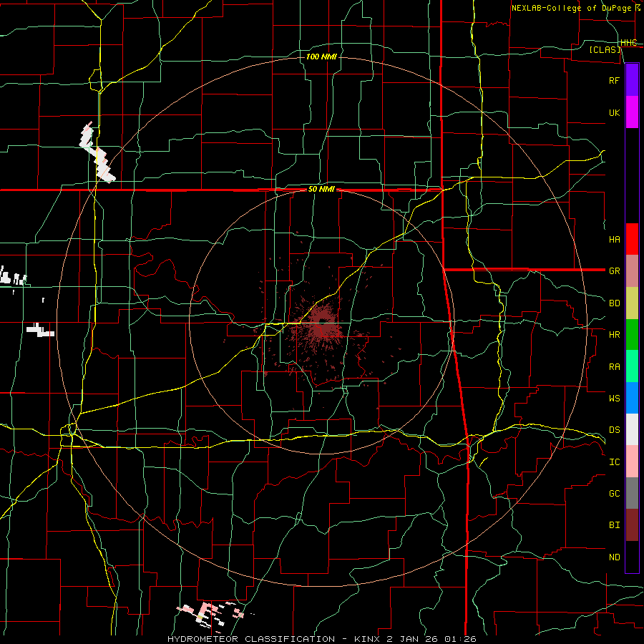Click the HYDROMETEOR CLASSIFICATION caption text
644x644 pixels.
click(x=251, y=639)
